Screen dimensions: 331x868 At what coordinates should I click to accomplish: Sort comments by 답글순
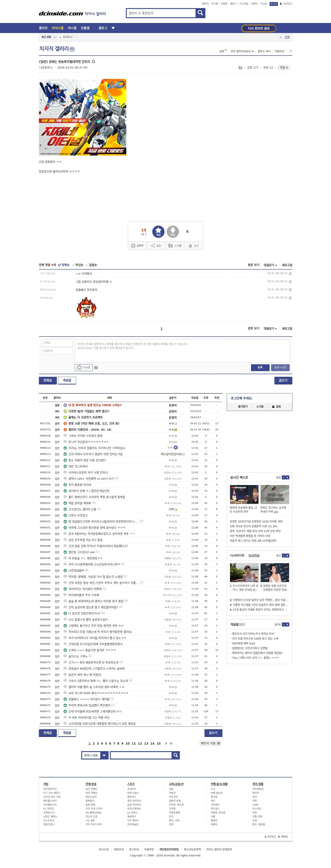[91, 265]
